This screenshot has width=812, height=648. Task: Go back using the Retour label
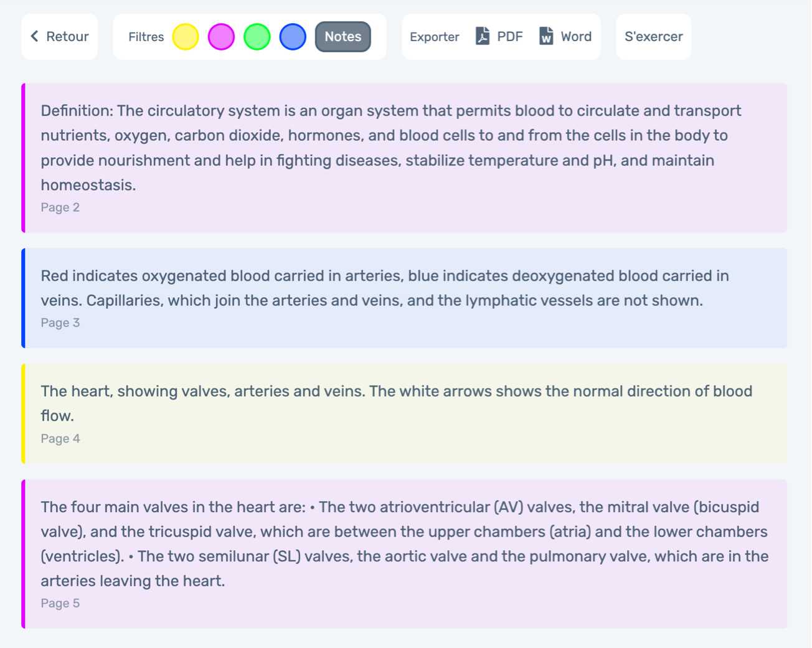coord(67,37)
